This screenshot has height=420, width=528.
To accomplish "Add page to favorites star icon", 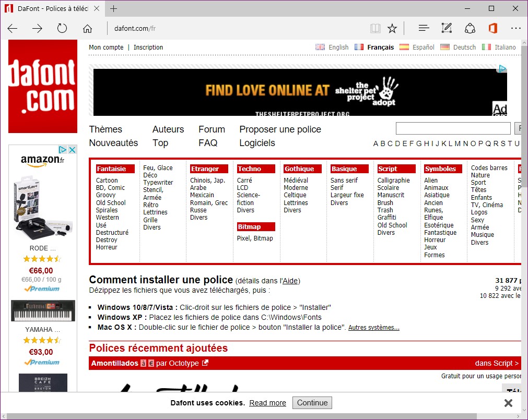I will [x=392, y=28].
